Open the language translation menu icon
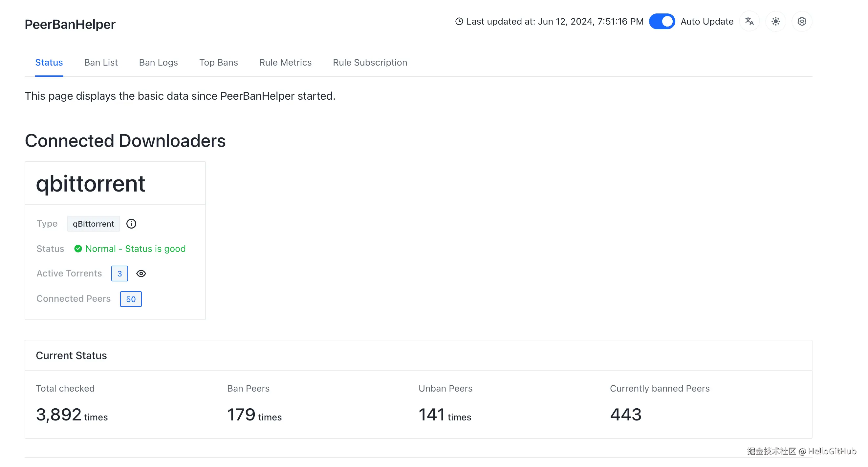This screenshot has width=868, height=467. tap(749, 21)
